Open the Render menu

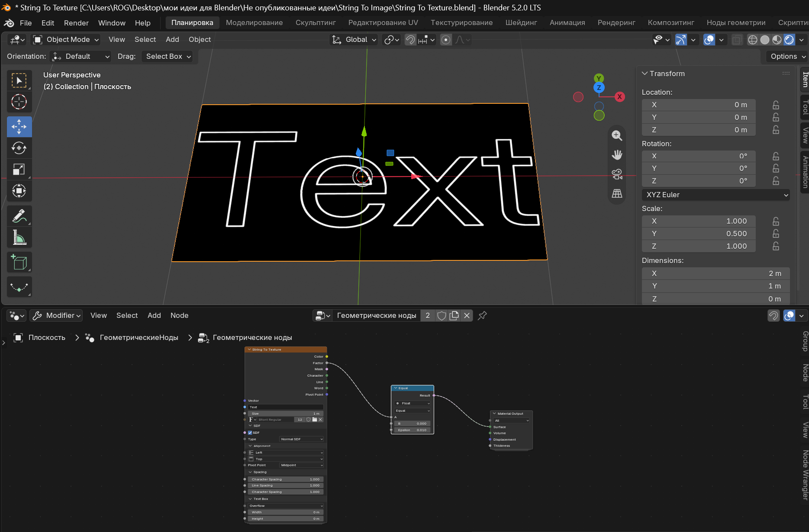[x=76, y=23]
